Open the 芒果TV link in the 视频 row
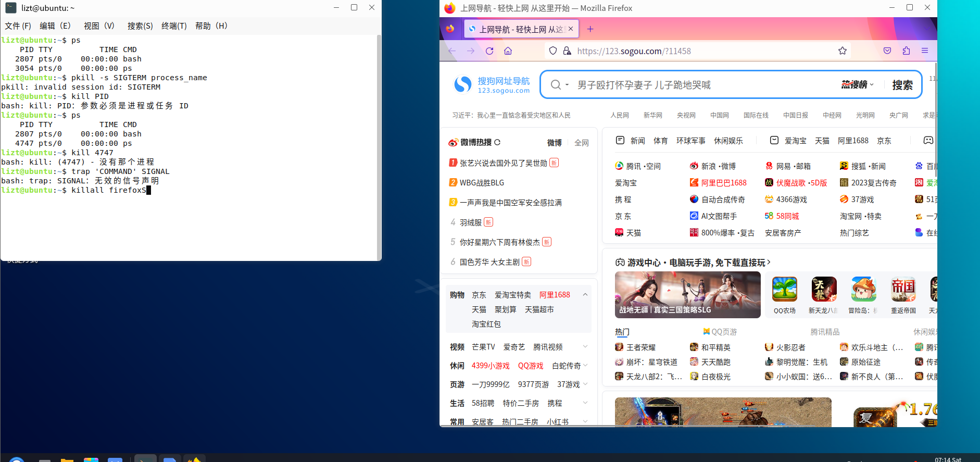This screenshot has width=980, height=462. (x=483, y=347)
